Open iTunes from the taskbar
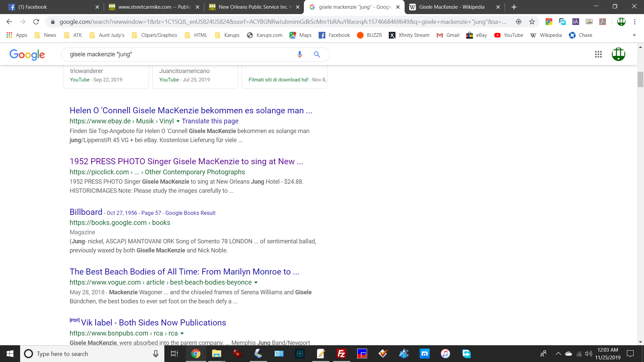The image size is (644, 362). [x=445, y=354]
